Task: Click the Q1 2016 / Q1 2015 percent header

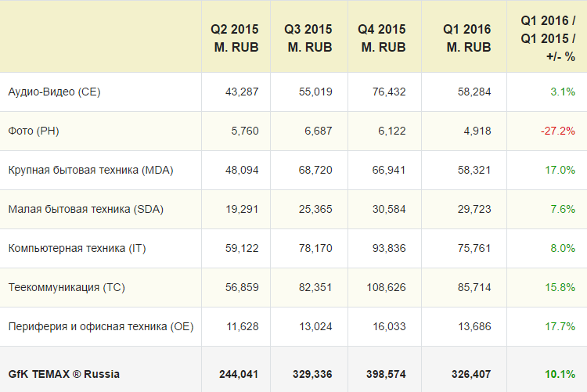Action: click(548, 38)
